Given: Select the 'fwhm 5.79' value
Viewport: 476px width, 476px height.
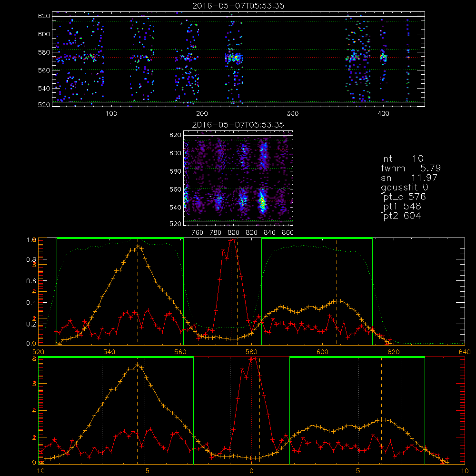Looking at the screenshot, I should (411, 168).
